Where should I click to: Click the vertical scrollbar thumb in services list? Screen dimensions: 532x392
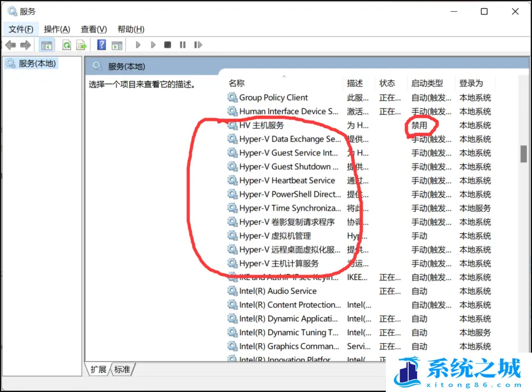click(524, 154)
